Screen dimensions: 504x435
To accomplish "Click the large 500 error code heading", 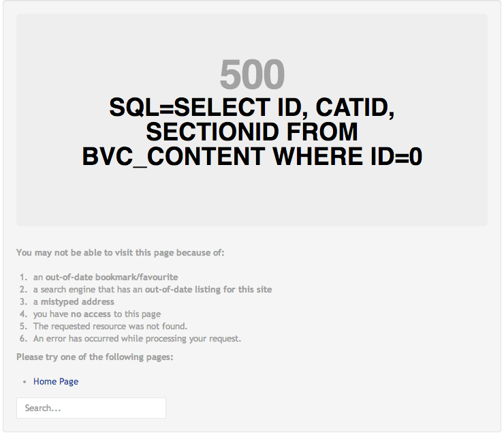I will [x=251, y=75].
